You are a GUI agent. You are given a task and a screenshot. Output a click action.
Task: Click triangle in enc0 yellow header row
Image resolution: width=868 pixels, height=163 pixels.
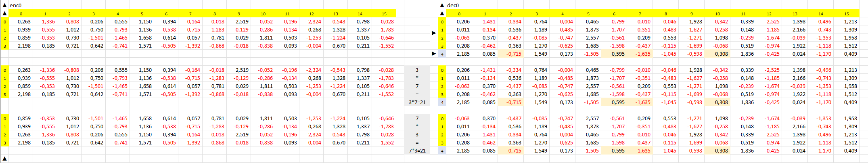4,13
